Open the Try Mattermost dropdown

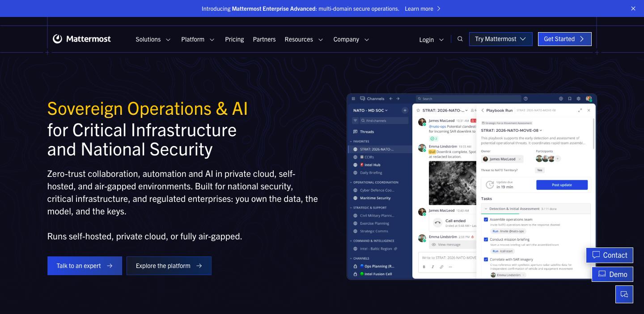click(x=501, y=39)
